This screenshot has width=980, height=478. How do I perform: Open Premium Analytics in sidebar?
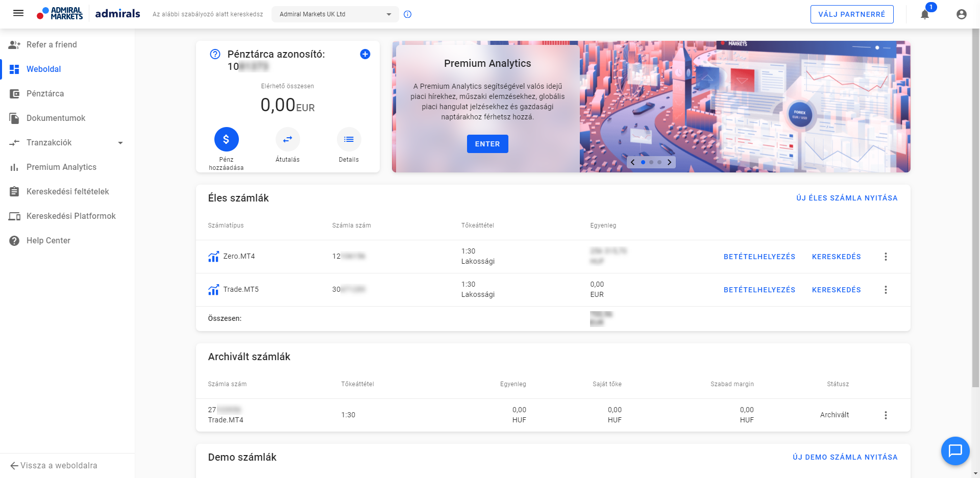67,167
